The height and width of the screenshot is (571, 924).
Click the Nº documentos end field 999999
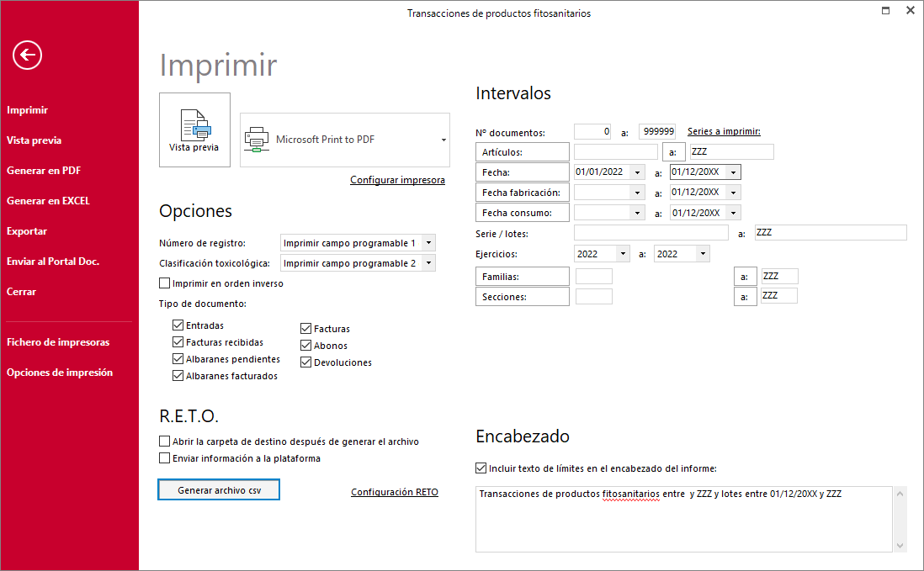[x=657, y=132]
